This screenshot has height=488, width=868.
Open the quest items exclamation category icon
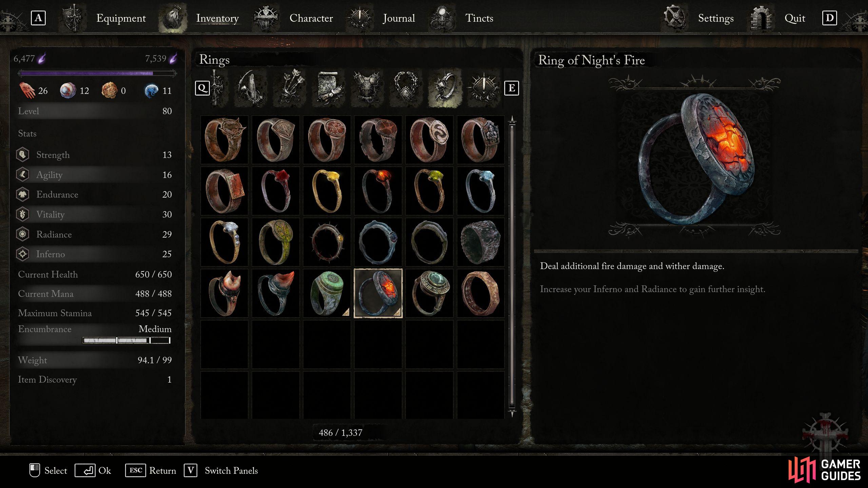[484, 88]
